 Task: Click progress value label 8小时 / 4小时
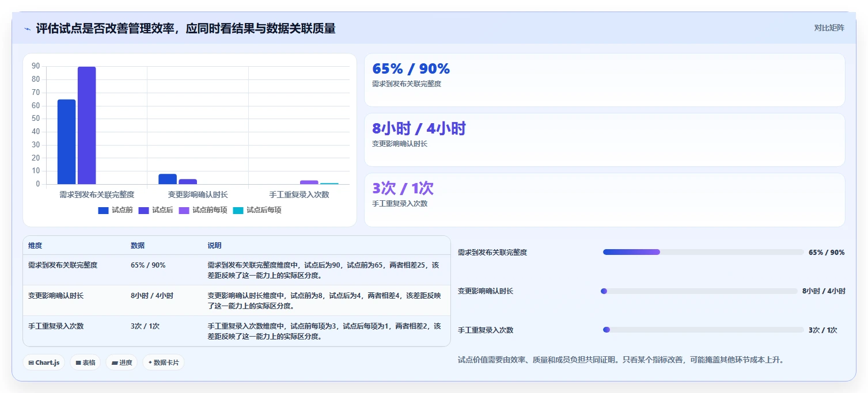point(824,291)
